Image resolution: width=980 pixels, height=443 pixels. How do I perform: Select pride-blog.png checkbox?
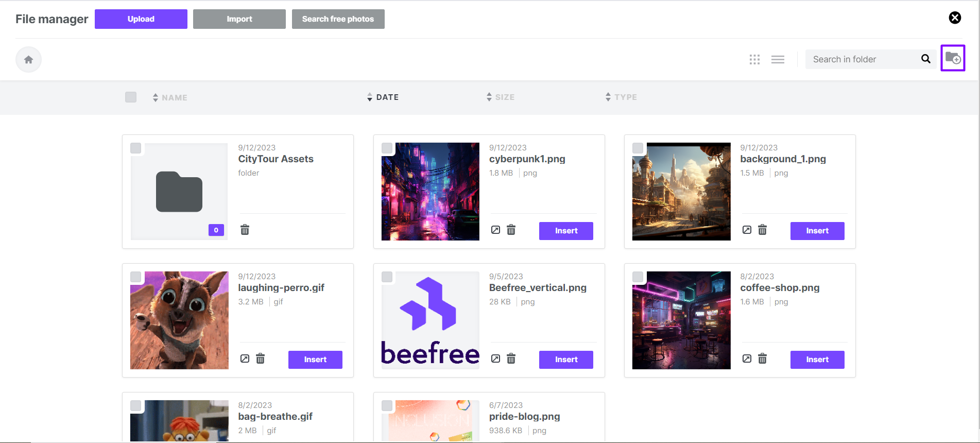[387, 406]
